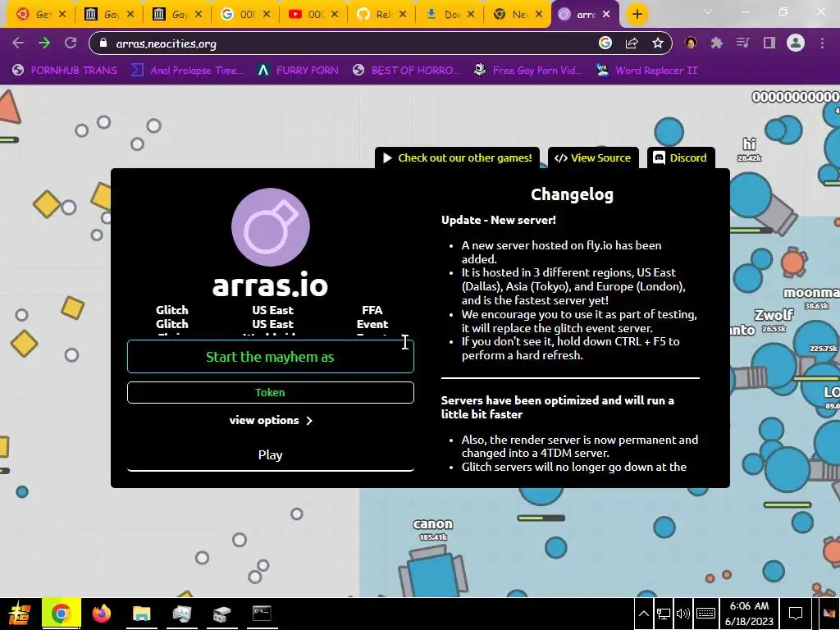840x630 pixels.
Task: Open the command prompt taskbar icon
Action: pyautogui.click(x=262, y=614)
